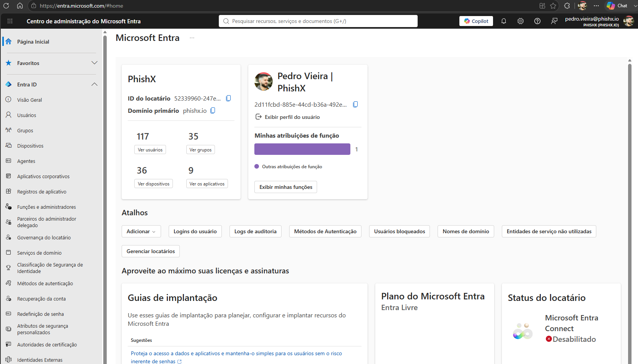Click Ver grupos button

tap(200, 150)
